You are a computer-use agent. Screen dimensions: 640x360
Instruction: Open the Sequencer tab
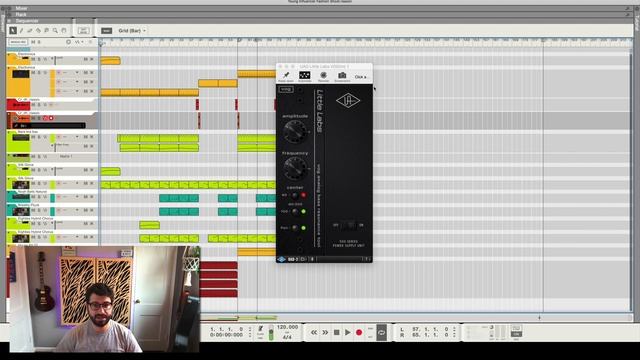point(27,20)
